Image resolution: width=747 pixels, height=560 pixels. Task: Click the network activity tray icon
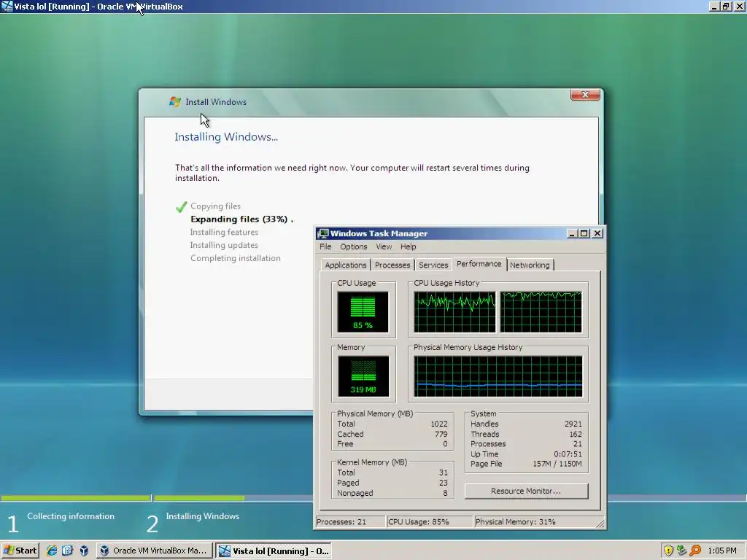click(682, 551)
